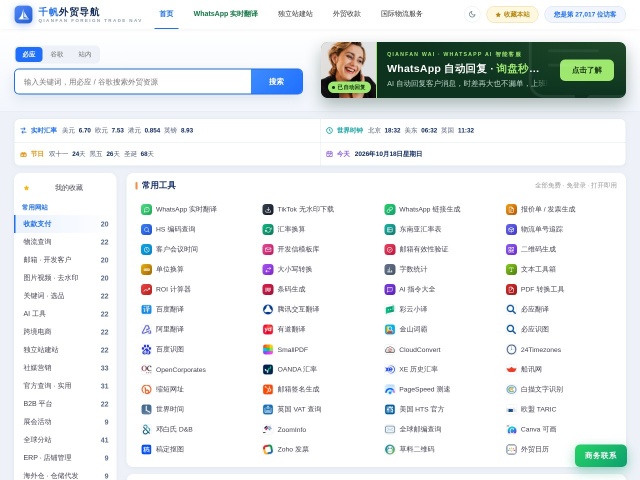The image size is (640, 480).
Task: Open the 报价单 / 发票生成 icon
Action: pos(511,209)
